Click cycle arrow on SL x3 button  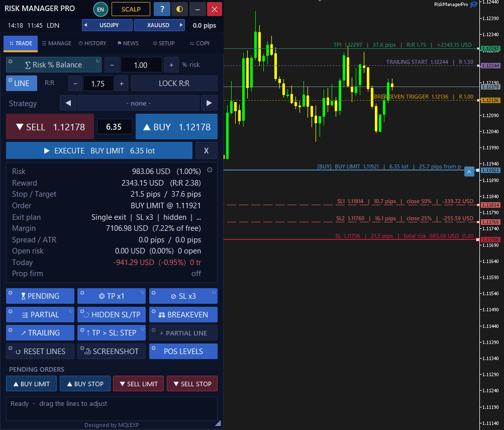214,292
